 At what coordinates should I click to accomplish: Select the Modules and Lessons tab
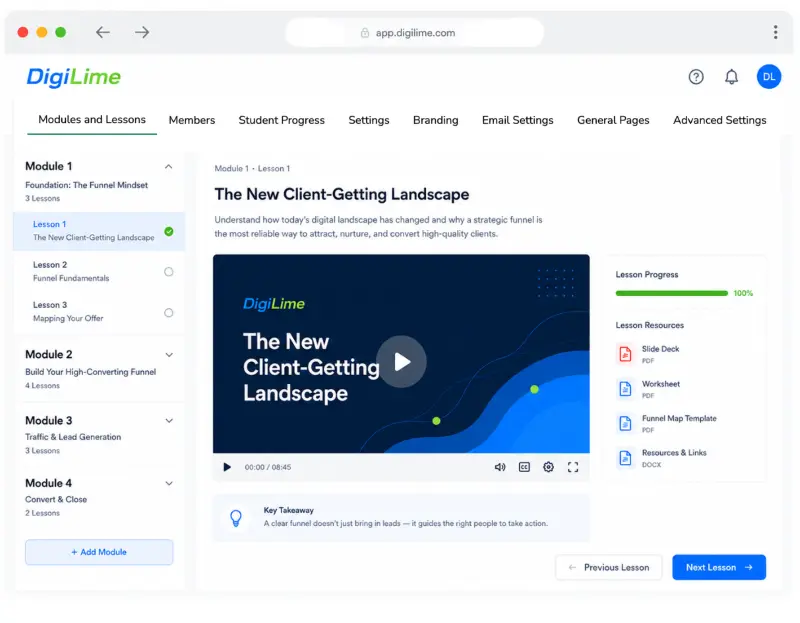pos(92,119)
